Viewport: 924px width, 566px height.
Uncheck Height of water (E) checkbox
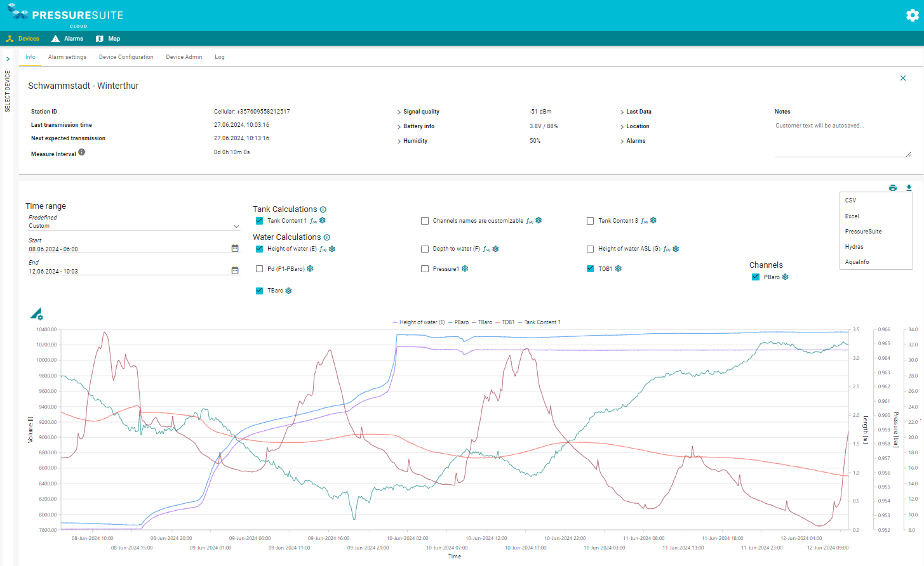tap(259, 249)
